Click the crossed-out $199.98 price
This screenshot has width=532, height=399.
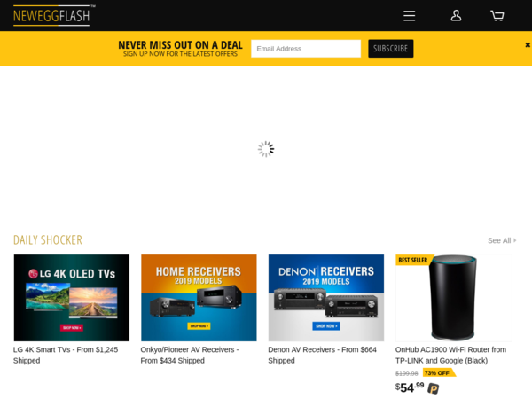click(406, 373)
